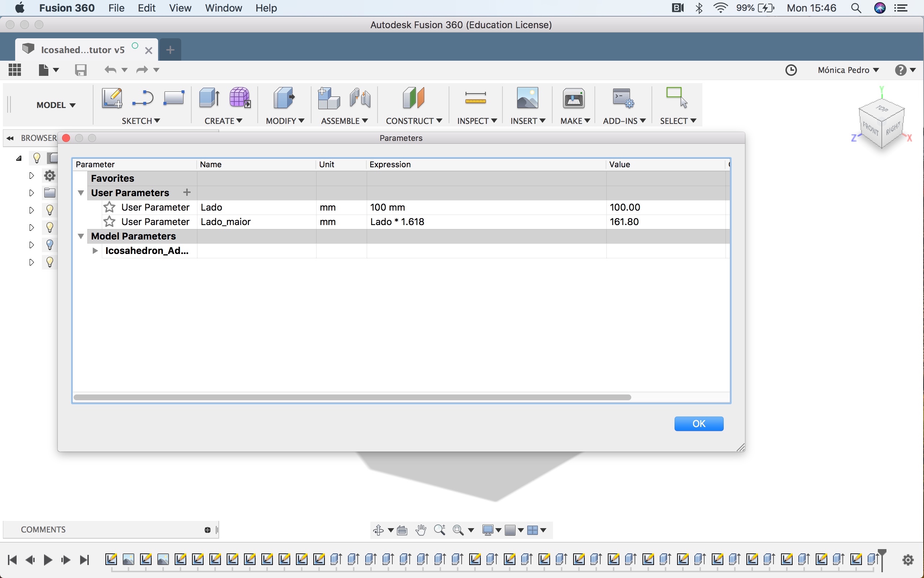924x578 pixels.
Task: Open the Mónica Pedro account dropdown
Action: (x=848, y=70)
